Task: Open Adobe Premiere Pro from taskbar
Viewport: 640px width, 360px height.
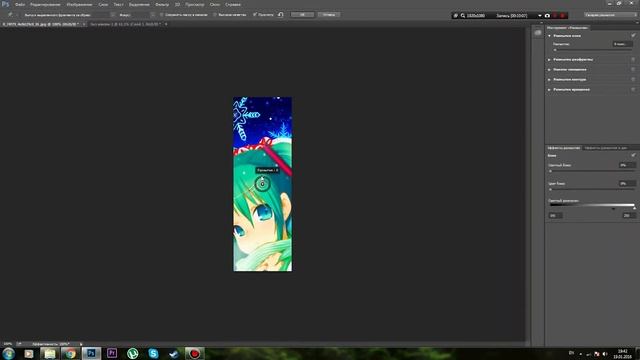Action: pyautogui.click(x=112, y=353)
